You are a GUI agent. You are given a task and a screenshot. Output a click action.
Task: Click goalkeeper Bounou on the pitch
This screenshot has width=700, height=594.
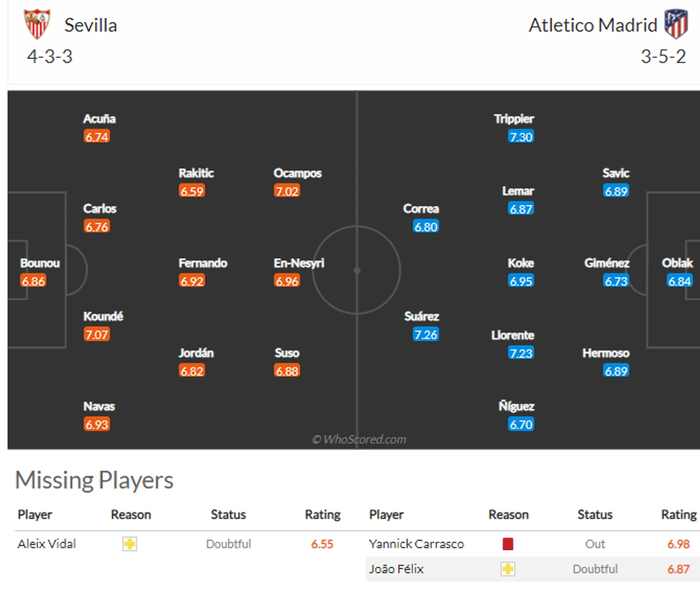[40, 263]
